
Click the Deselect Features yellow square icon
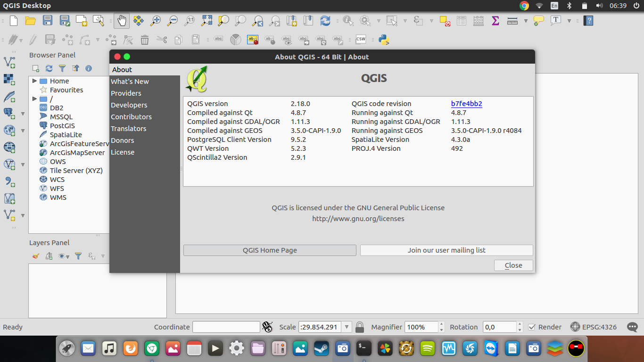point(445,21)
